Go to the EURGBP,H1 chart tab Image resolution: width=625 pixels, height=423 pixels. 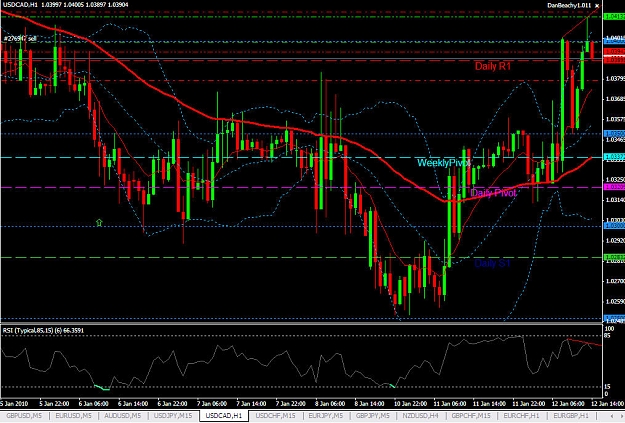570,415
